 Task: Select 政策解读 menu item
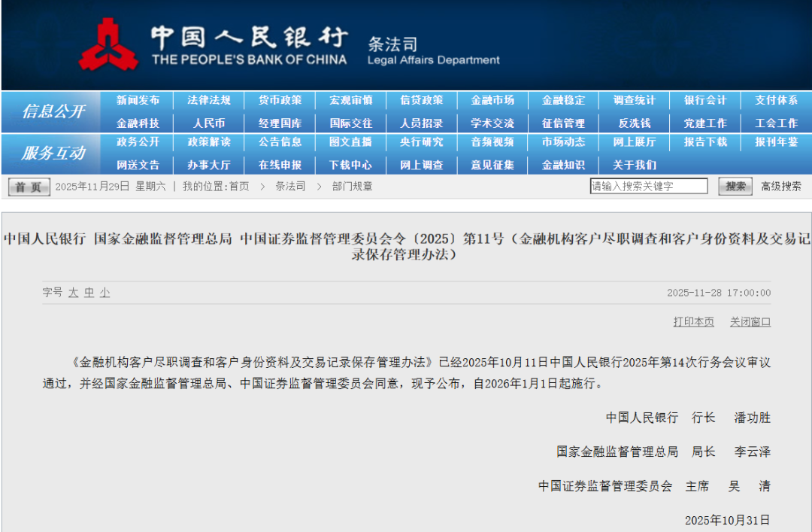click(209, 142)
